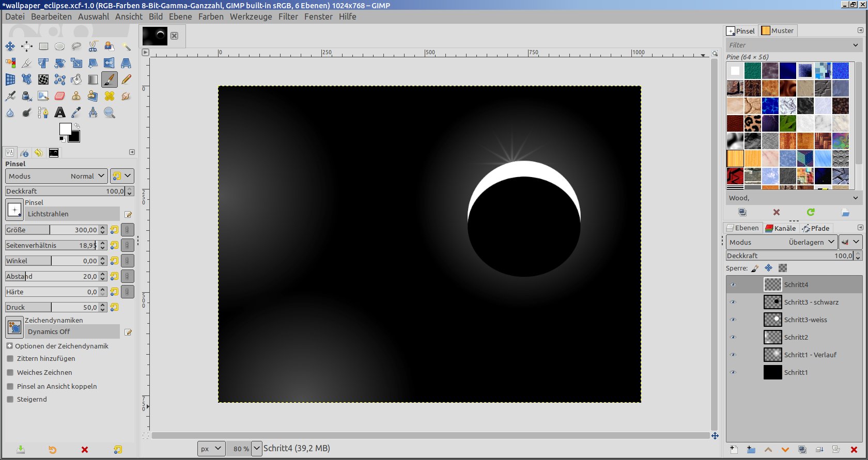Screen dimensions: 868x460
Task: Delete layer using red X icon
Action: tap(854, 450)
